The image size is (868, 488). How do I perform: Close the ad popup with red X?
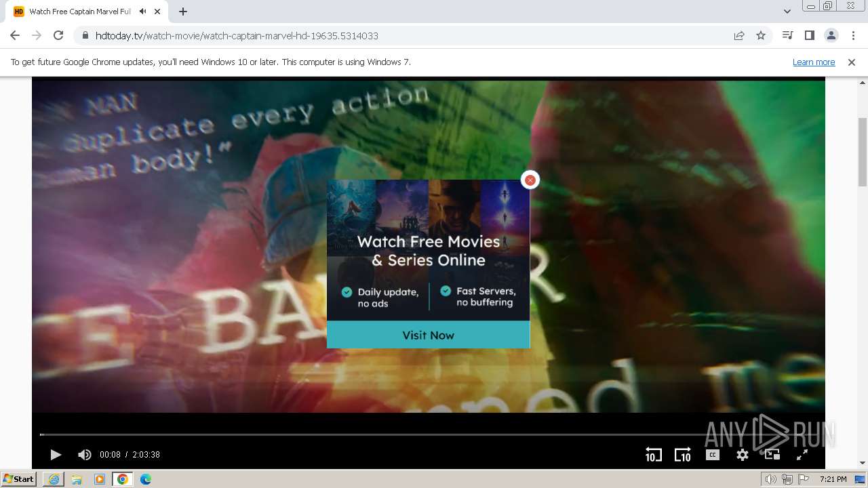coord(530,180)
